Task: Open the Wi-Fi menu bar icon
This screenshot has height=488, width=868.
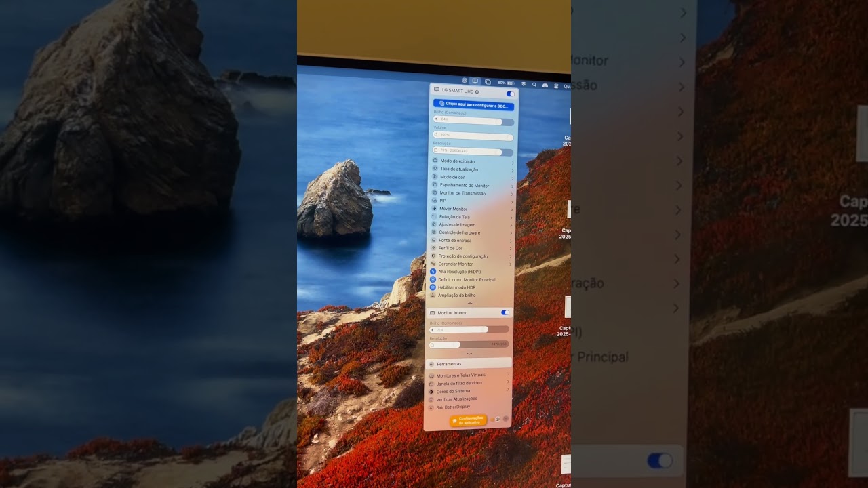Action: point(524,84)
